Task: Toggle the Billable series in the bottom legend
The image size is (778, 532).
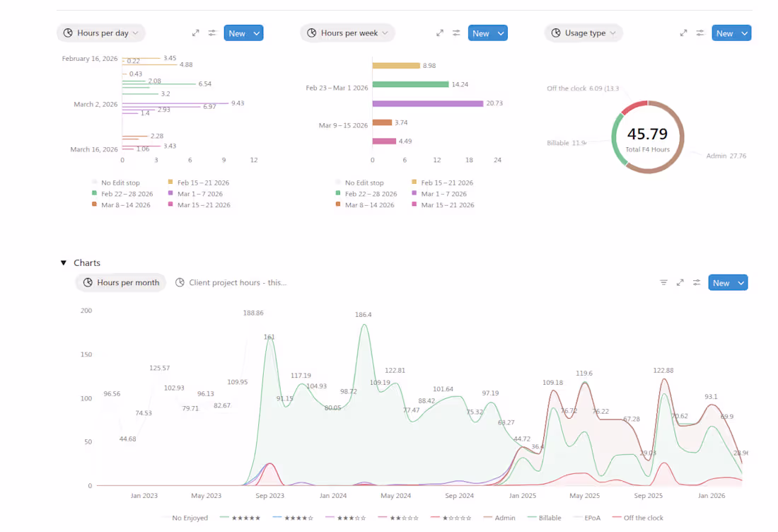Action: (x=545, y=518)
